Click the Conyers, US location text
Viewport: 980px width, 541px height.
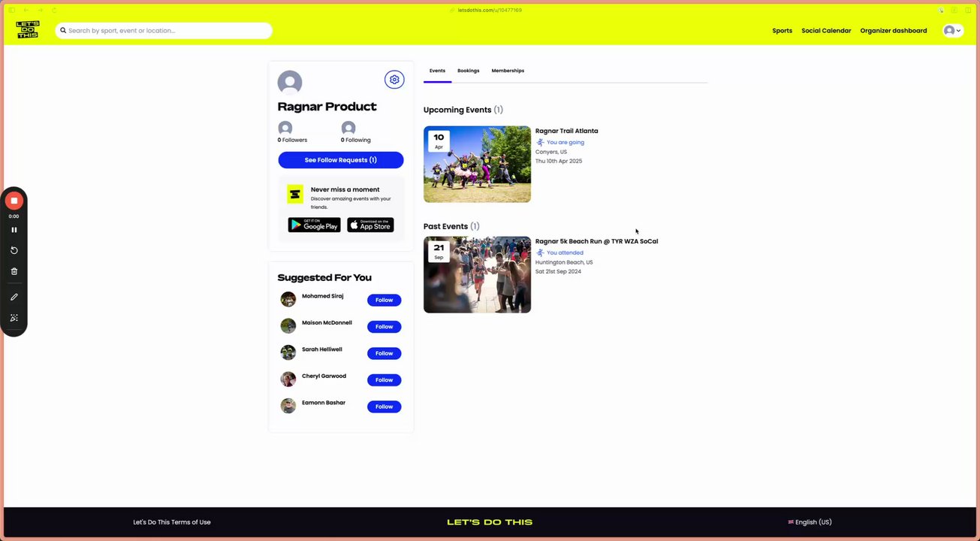click(551, 152)
